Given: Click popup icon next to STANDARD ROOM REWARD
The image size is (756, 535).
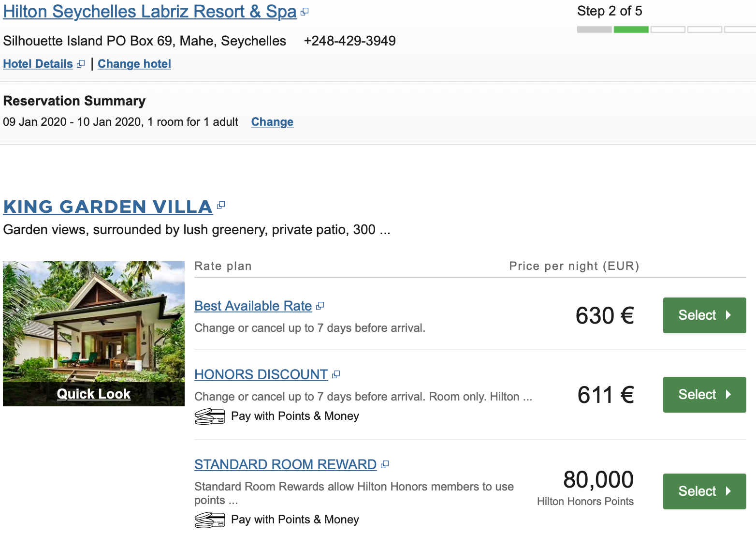Looking at the screenshot, I should [x=385, y=464].
